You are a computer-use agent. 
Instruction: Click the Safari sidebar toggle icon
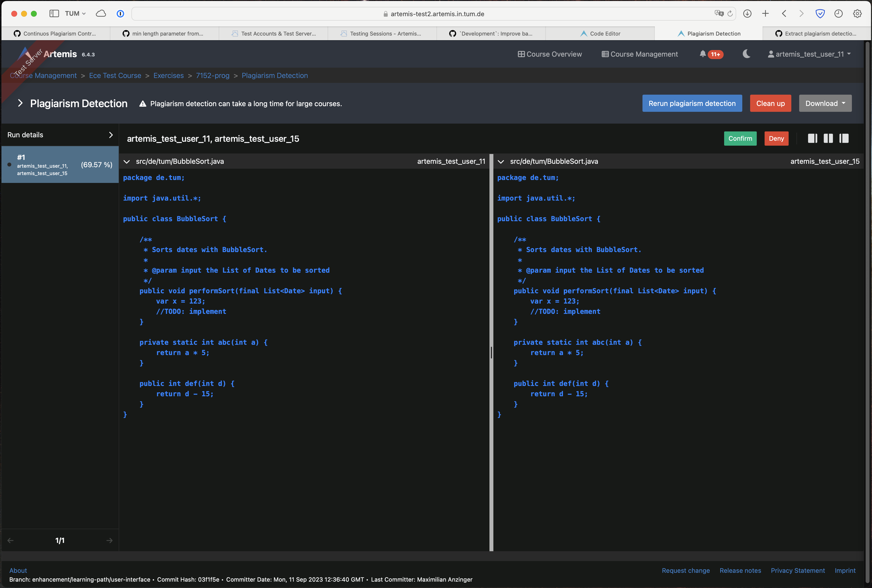[54, 13]
